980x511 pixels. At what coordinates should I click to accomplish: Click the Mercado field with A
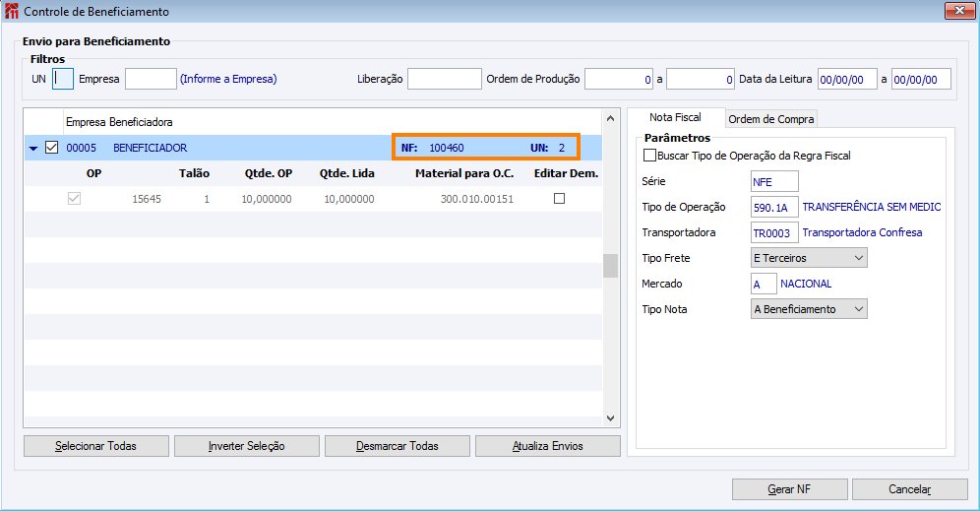[x=764, y=284]
